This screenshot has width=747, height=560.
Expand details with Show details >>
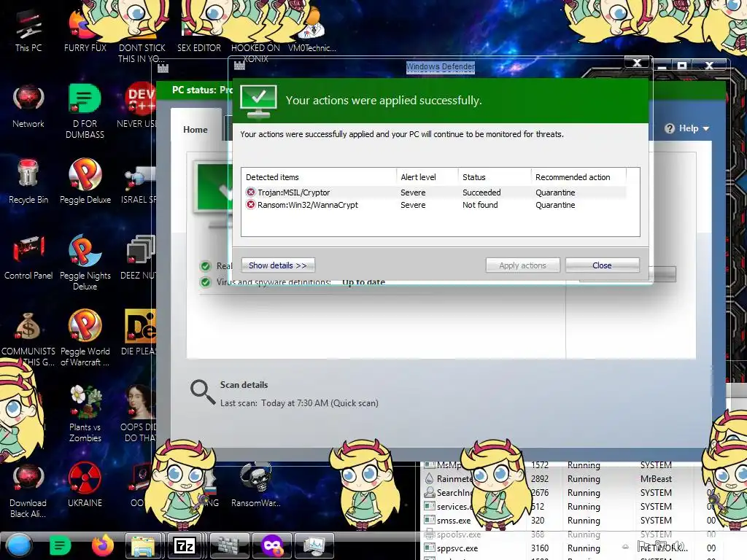coord(278,265)
